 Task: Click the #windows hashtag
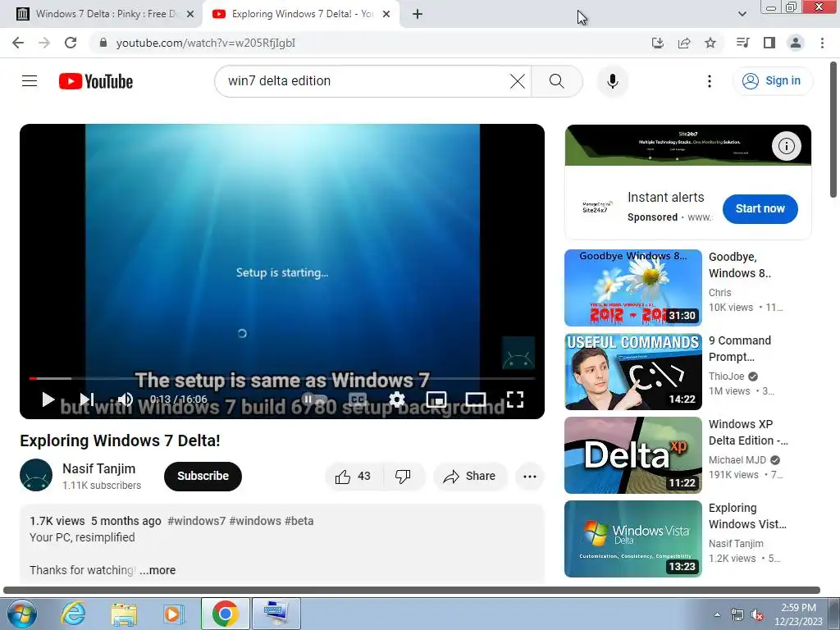point(255,521)
